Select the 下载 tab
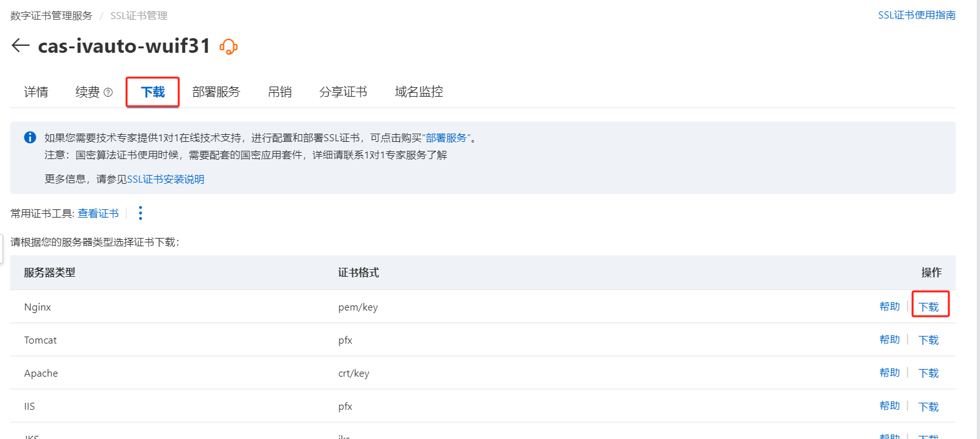Viewport: 980px width, 439px height. click(153, 92)
